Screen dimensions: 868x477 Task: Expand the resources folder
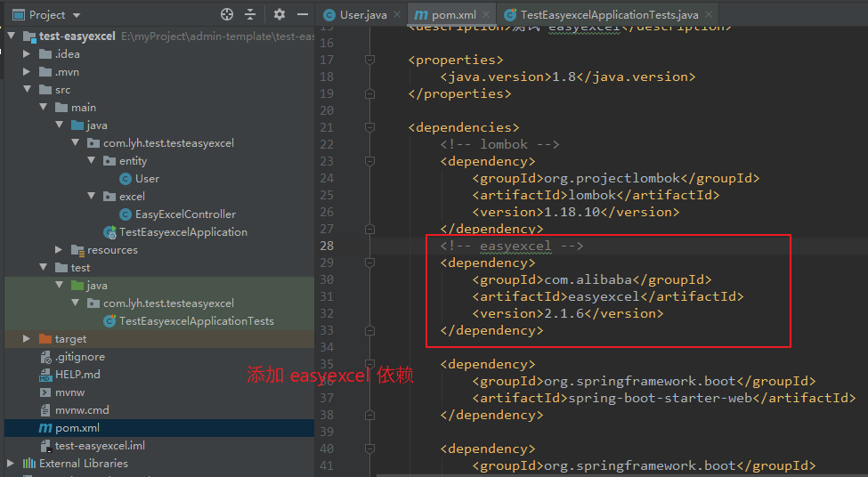coord(59,249)
